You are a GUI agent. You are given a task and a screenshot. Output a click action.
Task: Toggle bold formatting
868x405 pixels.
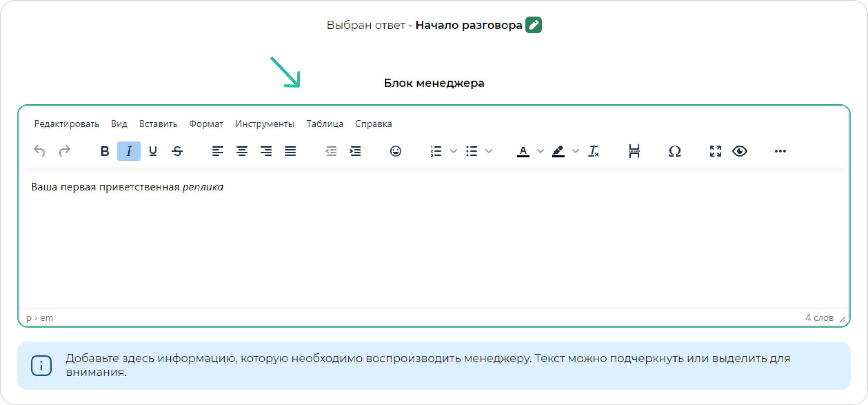coord(105,151)
